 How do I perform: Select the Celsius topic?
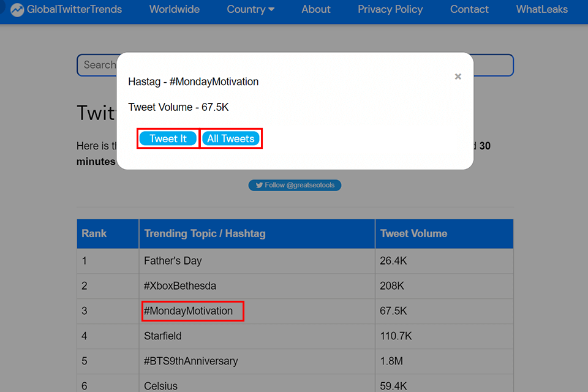click(161, 386)
